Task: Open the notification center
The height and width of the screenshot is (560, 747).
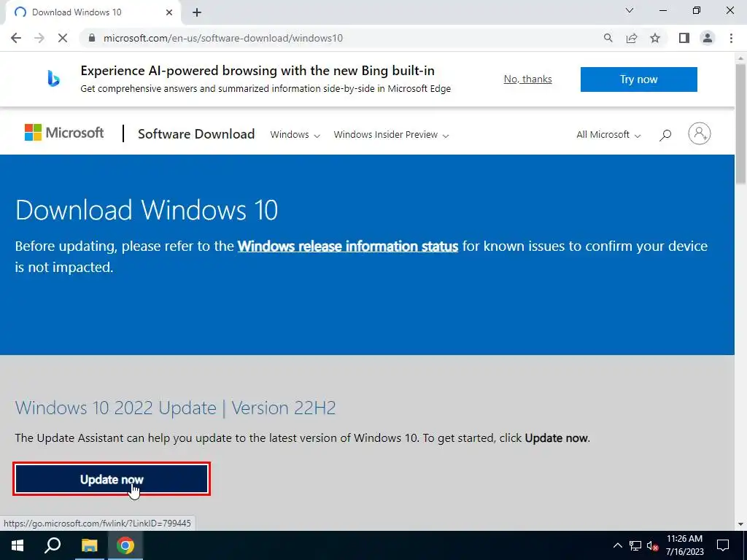Action: [x=723, y=545]
